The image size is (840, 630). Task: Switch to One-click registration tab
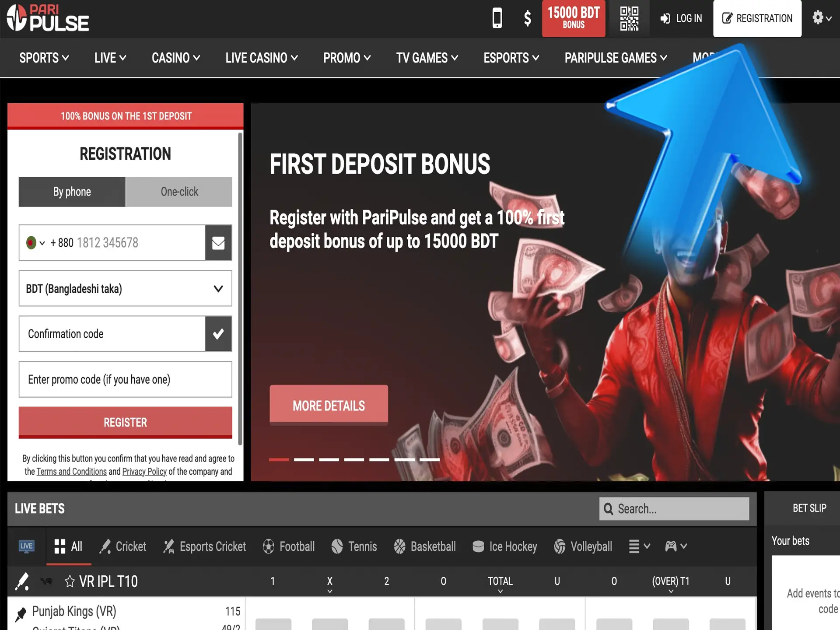[x=179, y=192]
